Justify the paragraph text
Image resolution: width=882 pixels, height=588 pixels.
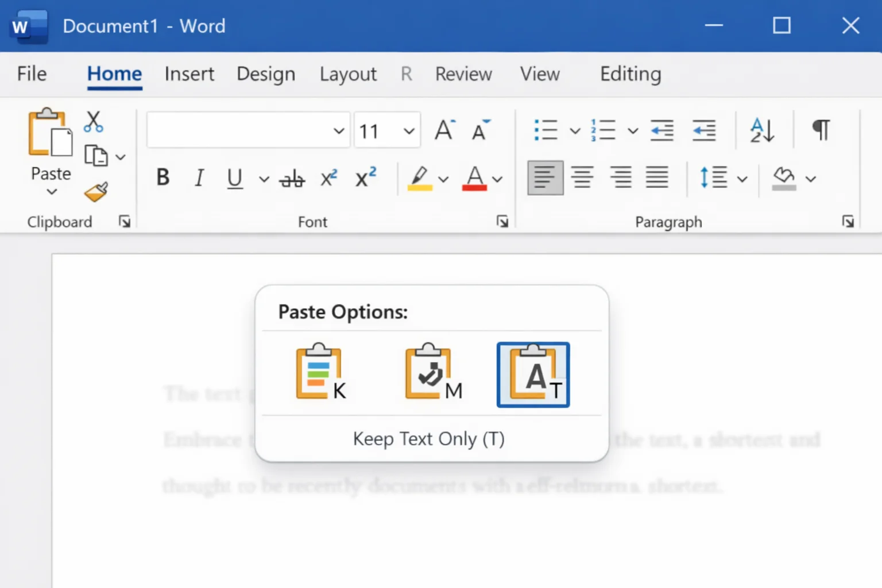coord(657,177)
